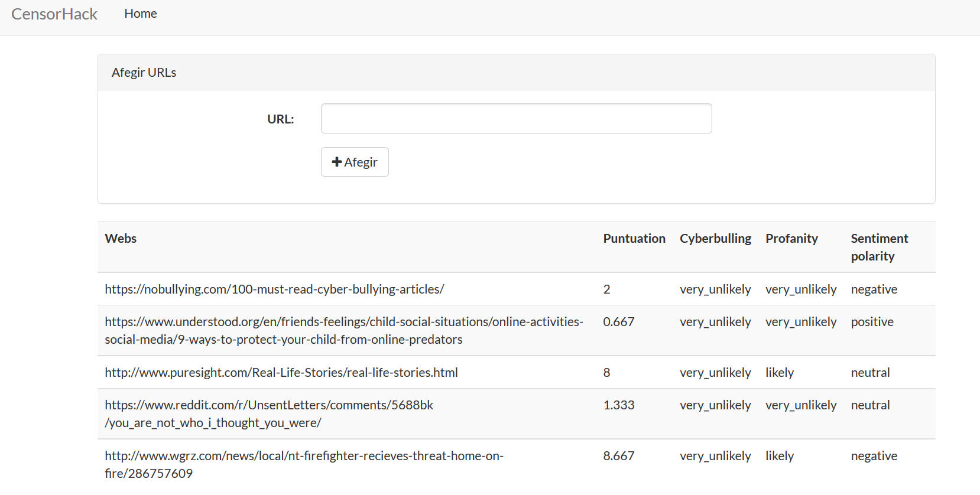Click the 0.667 puntuation value
980x495 pixels.
pyautogui.click(x=619, y=322)
